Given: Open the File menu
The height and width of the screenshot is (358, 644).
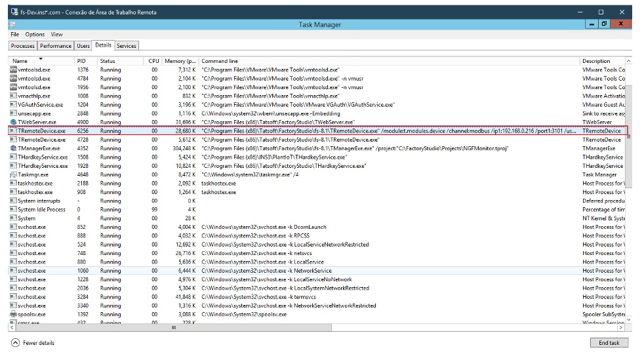Looking at the screenshot, I should (15, 35).
